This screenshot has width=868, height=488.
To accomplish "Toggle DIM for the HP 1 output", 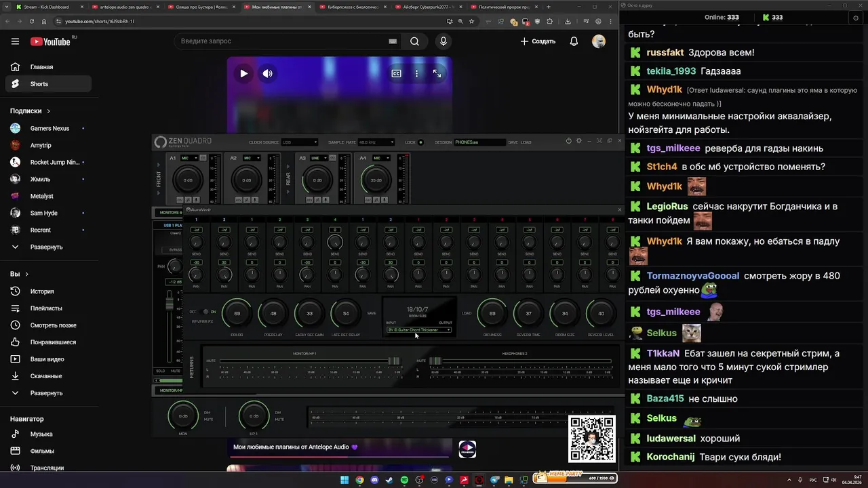I will 278,412.
